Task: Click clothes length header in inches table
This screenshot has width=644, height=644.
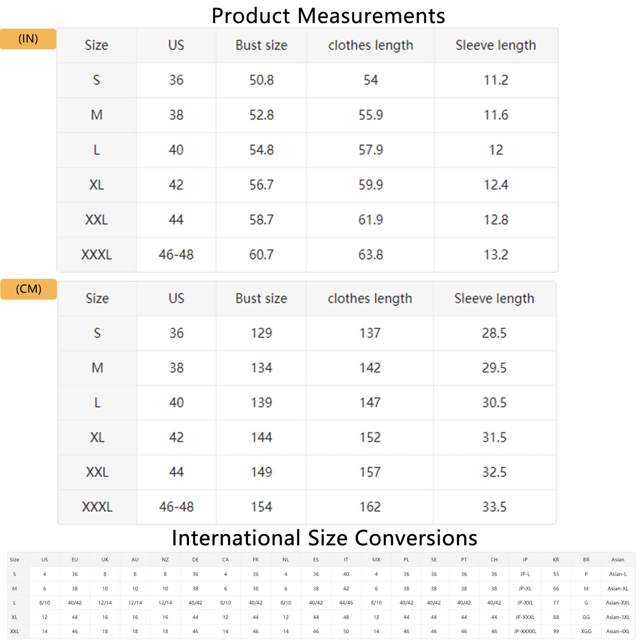Action: [x=370, y=45]
